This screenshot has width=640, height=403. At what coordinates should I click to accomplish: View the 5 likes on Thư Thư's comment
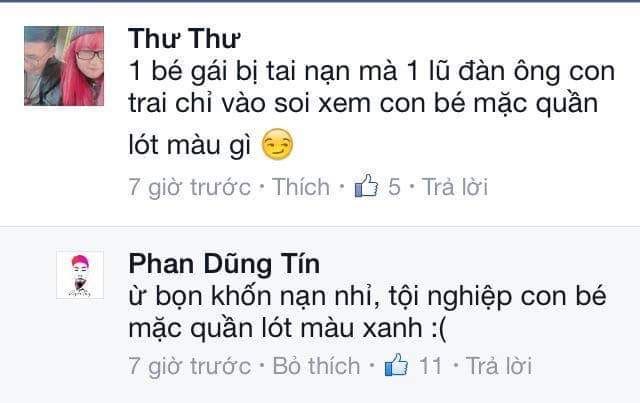(394, 187)
